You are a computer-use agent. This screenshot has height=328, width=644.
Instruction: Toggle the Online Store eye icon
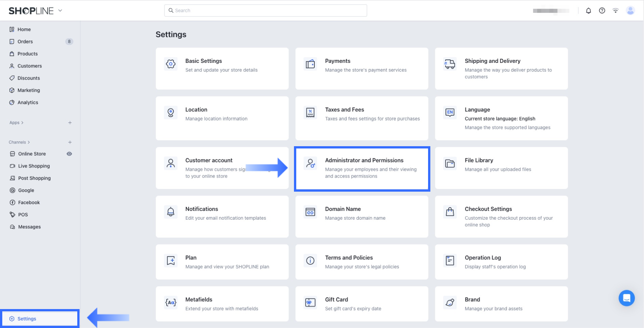69,154
